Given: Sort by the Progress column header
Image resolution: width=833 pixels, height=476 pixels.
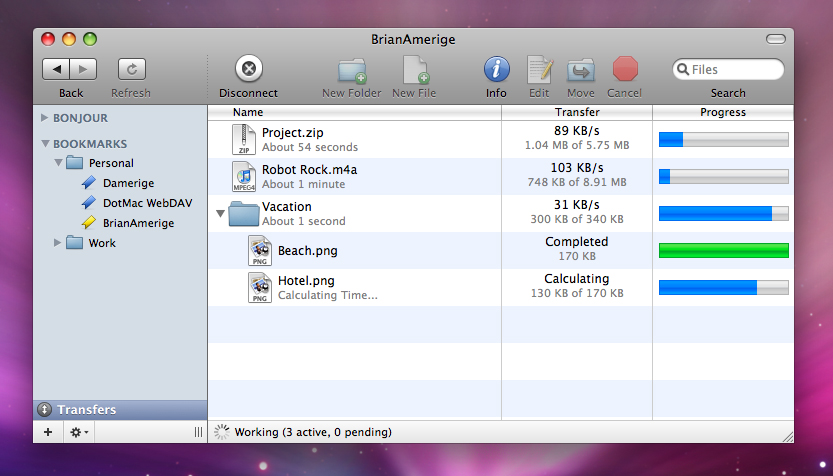Looking at the screenshot, I should tap(723, 112).
